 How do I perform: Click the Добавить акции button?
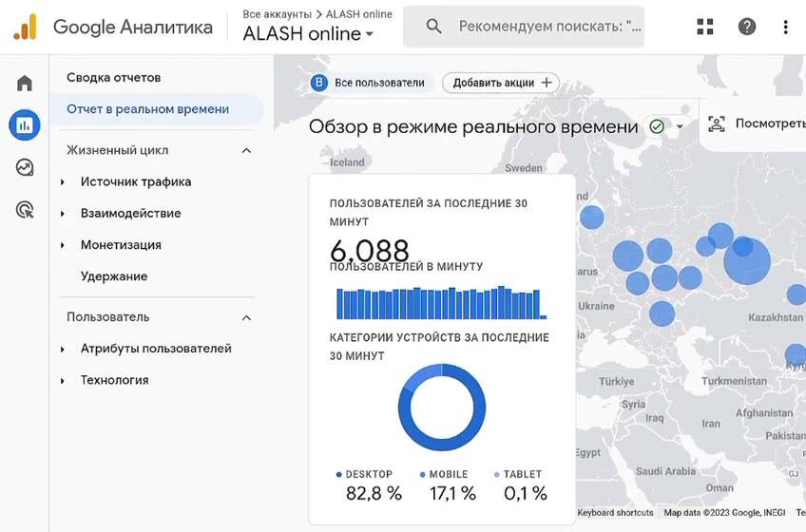coord(501,83)
